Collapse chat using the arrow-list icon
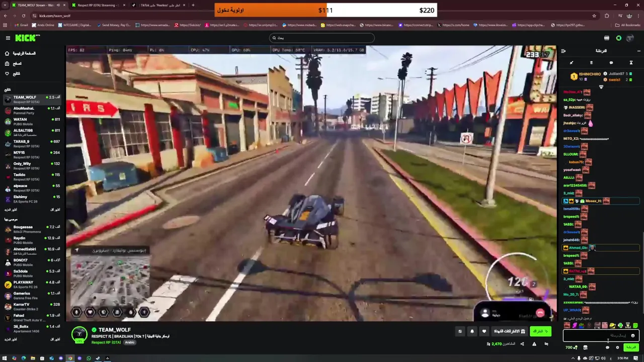This screenshot has height=362, width=644. click(x=563, y=51)
